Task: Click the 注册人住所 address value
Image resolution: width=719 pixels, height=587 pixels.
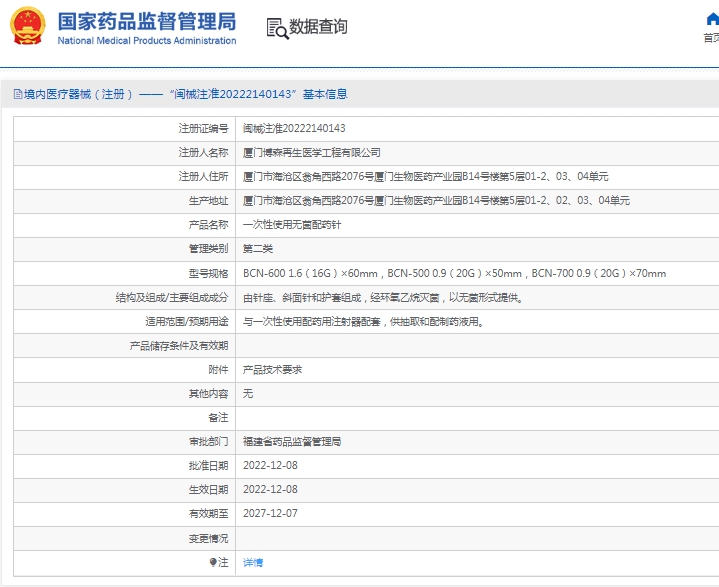Action: (x=426, y=177)
